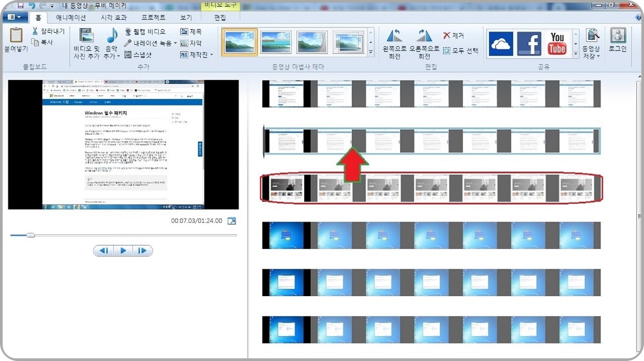Click the Save icon in quick access toolbar

click(x=20, y=5)
